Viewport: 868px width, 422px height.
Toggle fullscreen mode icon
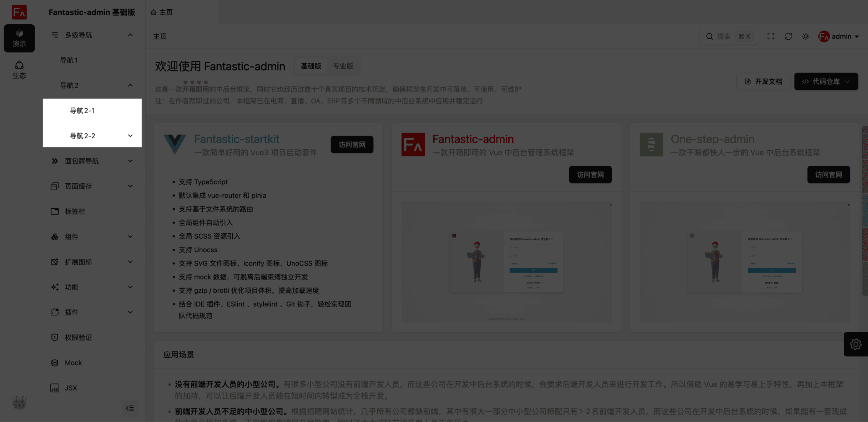pos(771,36)
